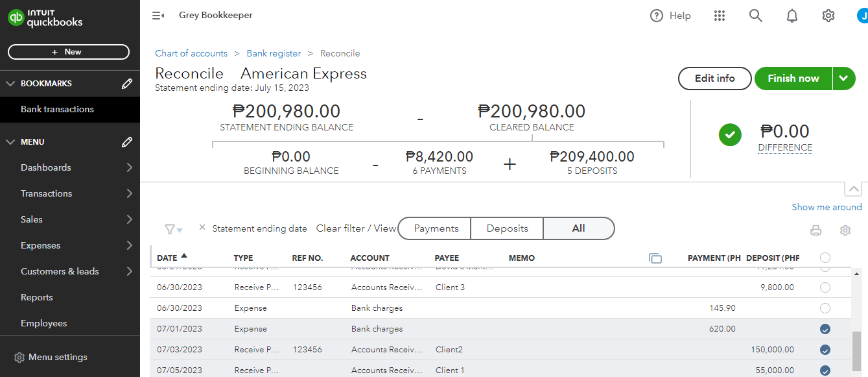Click the search magnifier icon
868x377 pixels.
[x=755, y=16]
